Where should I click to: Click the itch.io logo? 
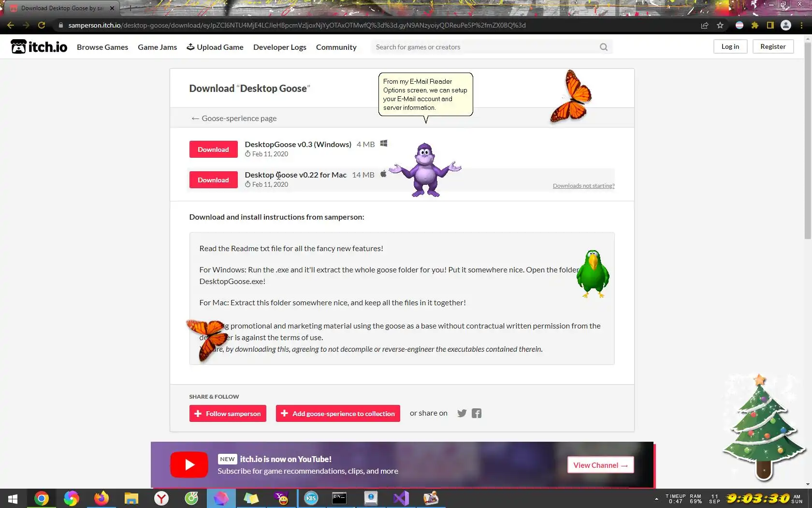[x=39, y=46]
